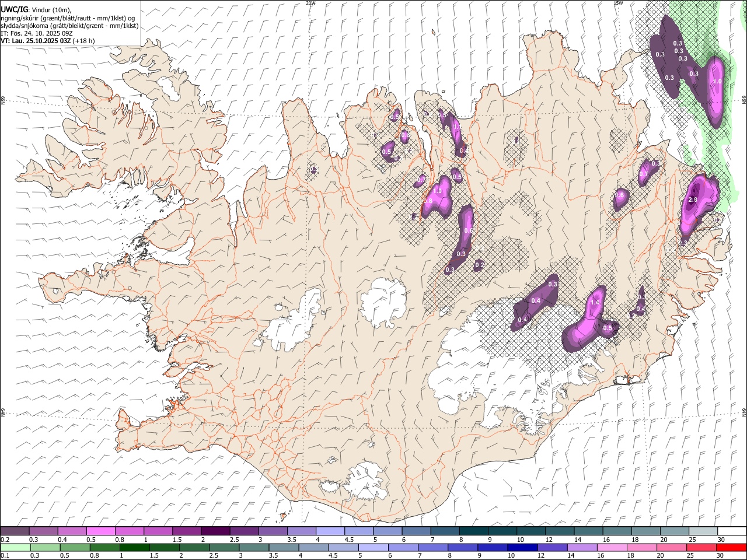The width and height of the screenshot is (747, 560).
Task: Choose bottom-legend pink swatch between 16 and 18
Action: tap(613, 547)
